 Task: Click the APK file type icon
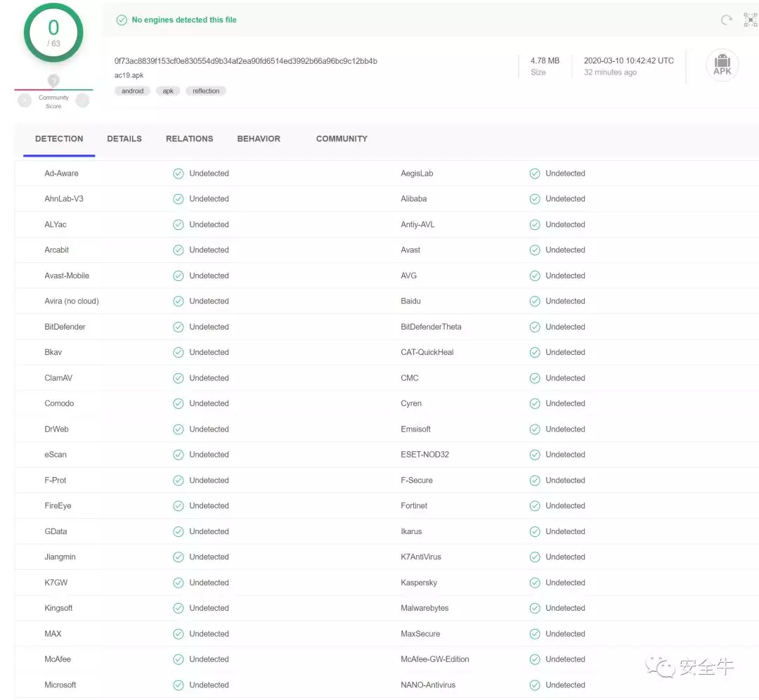722,66
